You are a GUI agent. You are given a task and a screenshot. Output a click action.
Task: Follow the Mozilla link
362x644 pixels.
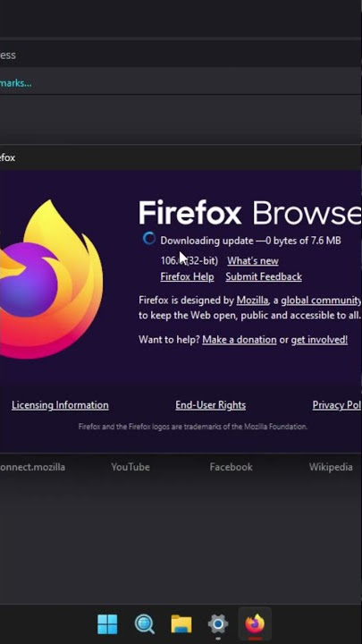click(252, 301)
